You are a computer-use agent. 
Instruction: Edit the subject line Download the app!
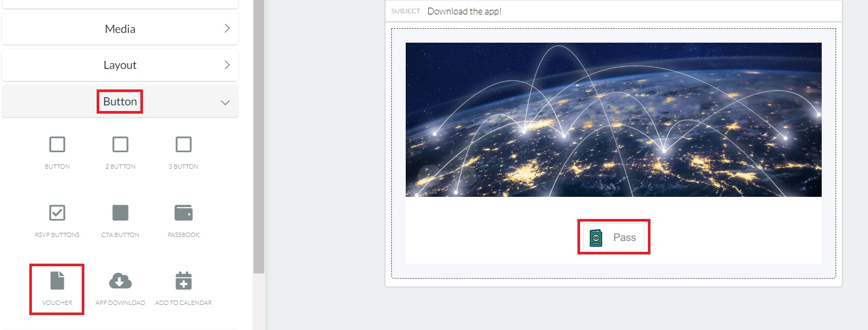coord(464,11)
